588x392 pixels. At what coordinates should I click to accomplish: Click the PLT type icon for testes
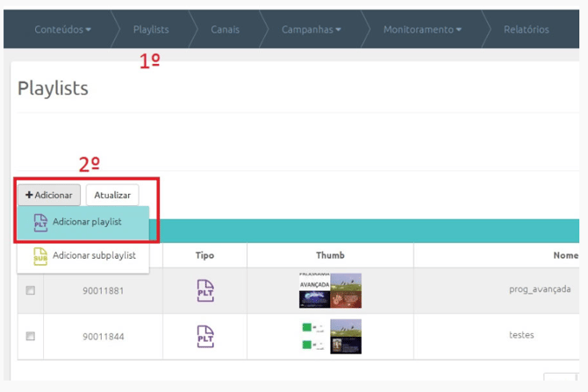(x=204, y=335)
